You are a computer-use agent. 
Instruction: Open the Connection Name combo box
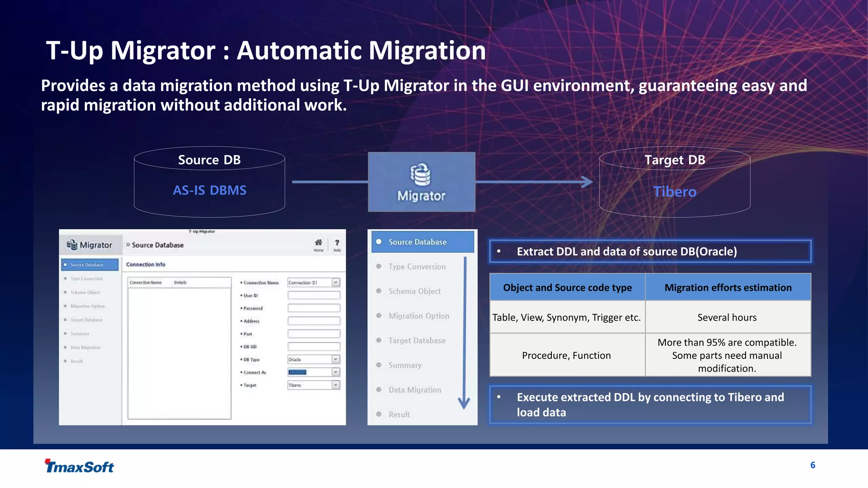314,283
